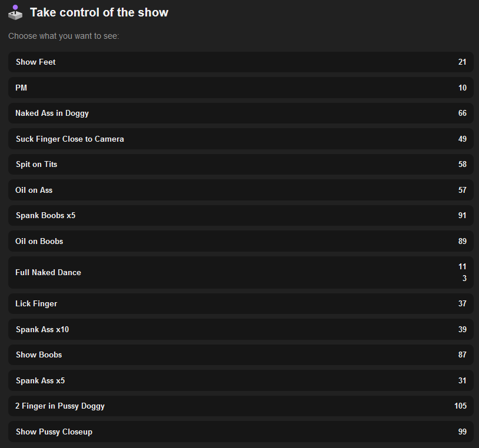Image resolution: width=479 pixels, height=448 pixels.
Task: Select the Spit on Tits item
Action: (36, 164)
